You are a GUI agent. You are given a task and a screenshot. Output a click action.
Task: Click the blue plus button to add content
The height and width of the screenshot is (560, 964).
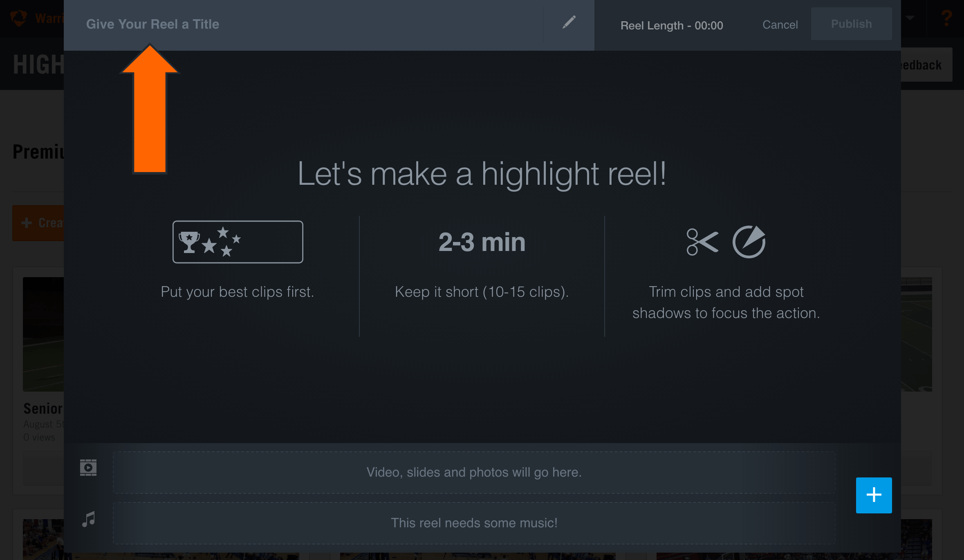pyautogui.click(x=874, y=495)
